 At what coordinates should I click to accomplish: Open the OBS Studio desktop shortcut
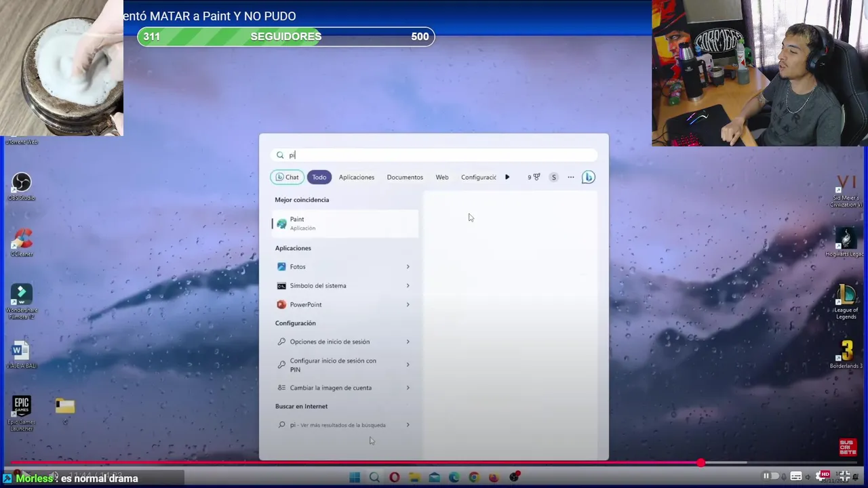[22, 186]
